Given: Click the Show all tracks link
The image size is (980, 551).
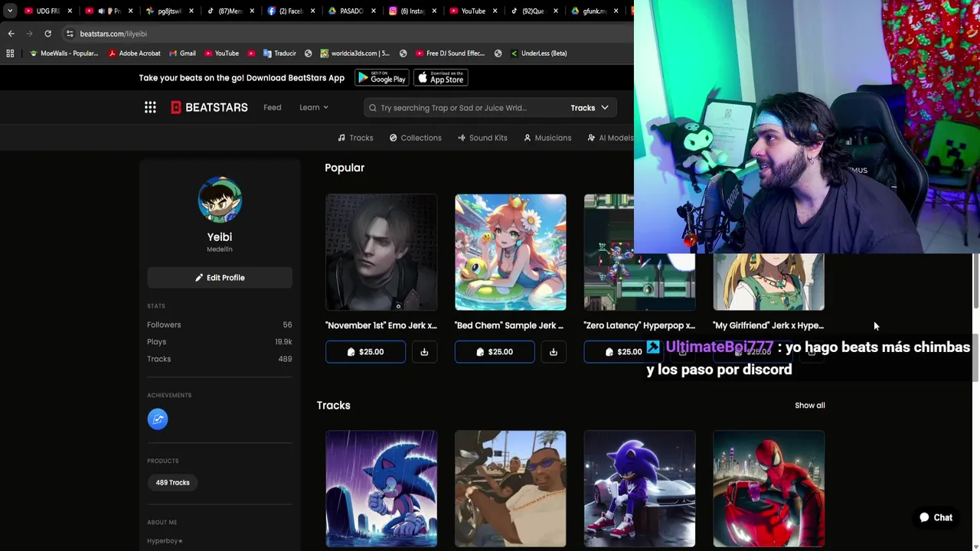Looking at the screenshot, I should pyautogui.click(x=809, y=406).
